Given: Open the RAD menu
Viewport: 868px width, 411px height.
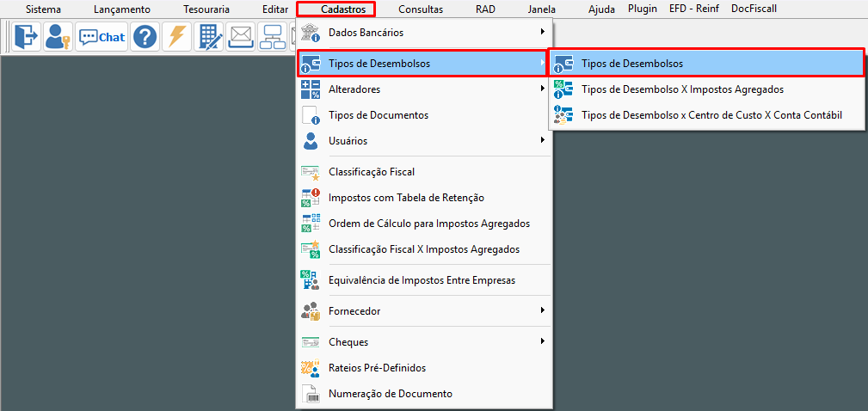Looking at the screenshot, I should (x=485, y=9).
